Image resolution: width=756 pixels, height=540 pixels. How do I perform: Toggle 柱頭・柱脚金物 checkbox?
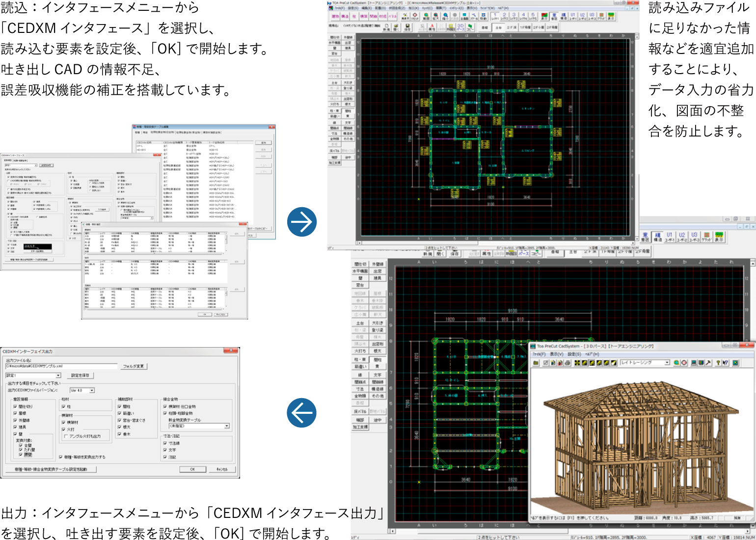(165, 413)
